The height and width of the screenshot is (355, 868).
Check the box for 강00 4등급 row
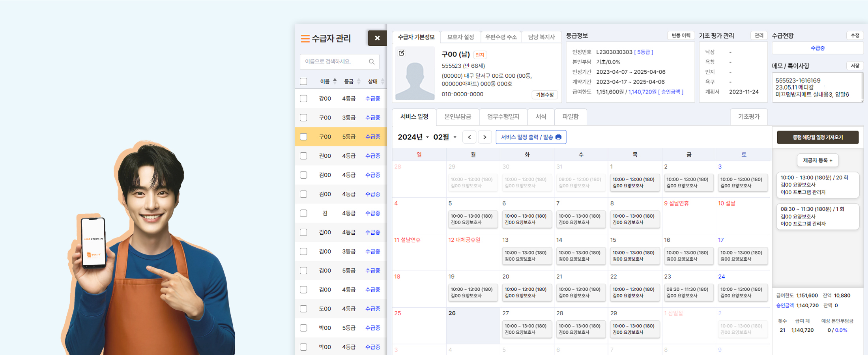(x=303, y=98)
